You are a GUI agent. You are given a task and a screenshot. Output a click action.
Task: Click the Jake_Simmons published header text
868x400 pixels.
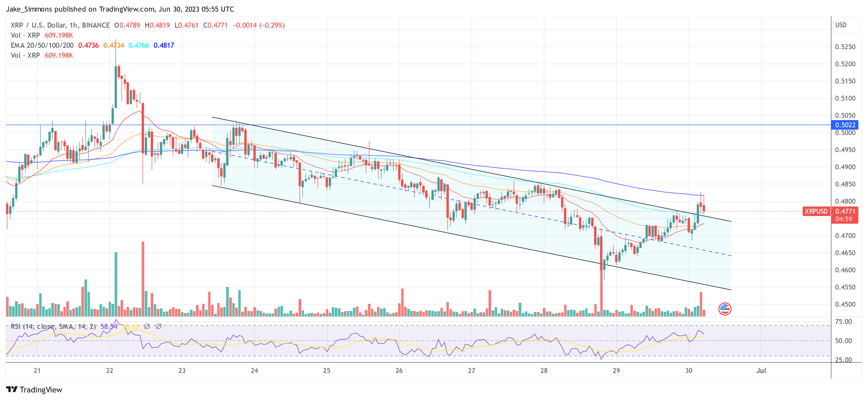pos(120,9)
